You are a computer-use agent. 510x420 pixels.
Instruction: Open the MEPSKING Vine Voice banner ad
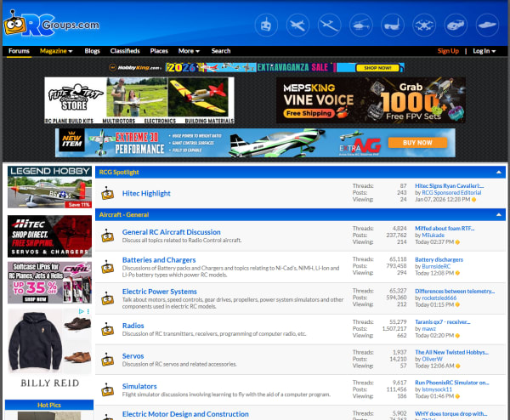click(x=371, y=100)
